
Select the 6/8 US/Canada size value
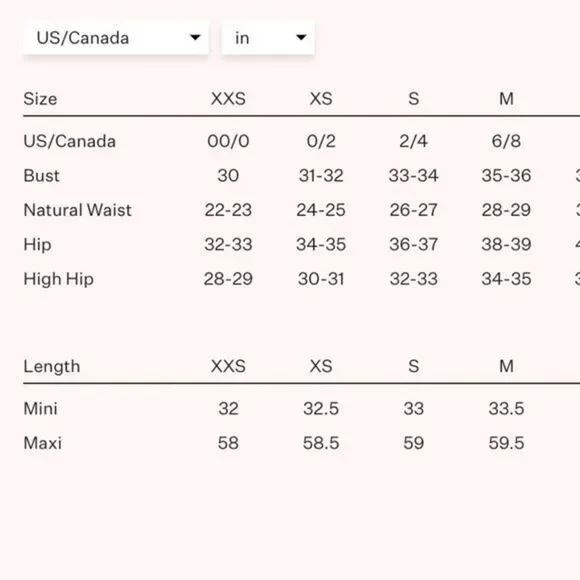click(506, 141)
